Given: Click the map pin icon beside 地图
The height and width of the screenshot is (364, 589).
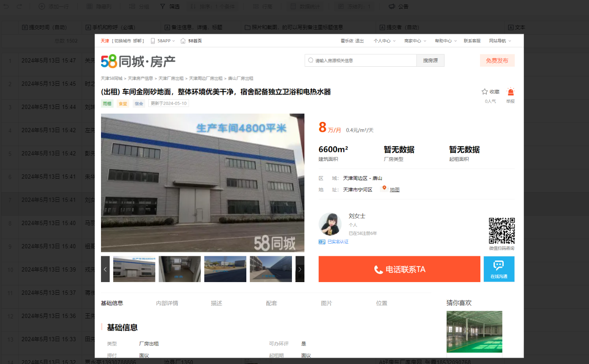Looking at the screenshot, I should [384, 188].
